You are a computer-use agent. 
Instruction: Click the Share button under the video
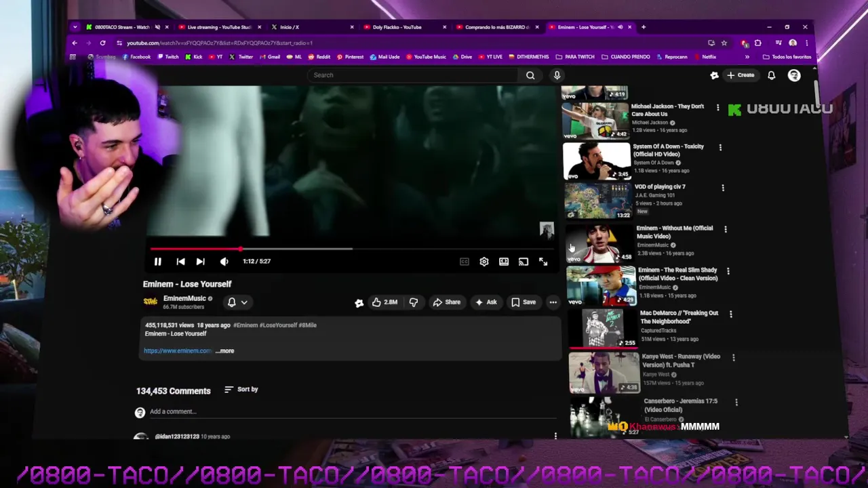tap(446, 302)
